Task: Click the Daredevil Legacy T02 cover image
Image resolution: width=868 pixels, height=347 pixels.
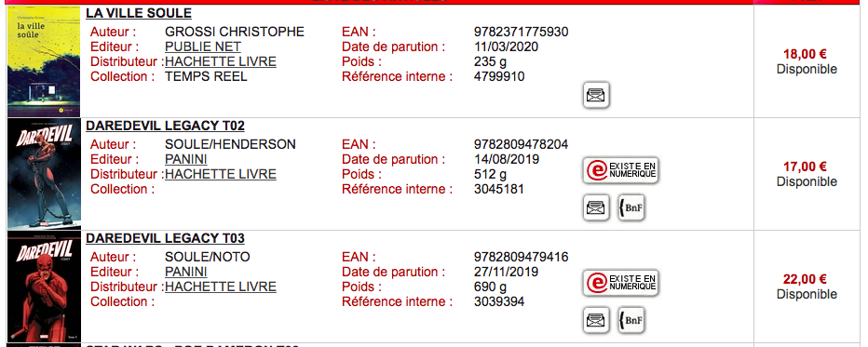Action: coord(45,175)
